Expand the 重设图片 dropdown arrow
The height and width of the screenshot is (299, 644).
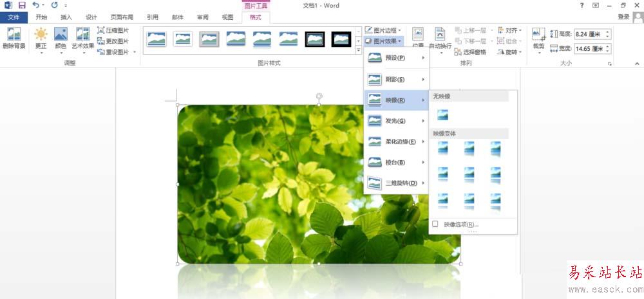pyautogui.click(x=135, y=52)
